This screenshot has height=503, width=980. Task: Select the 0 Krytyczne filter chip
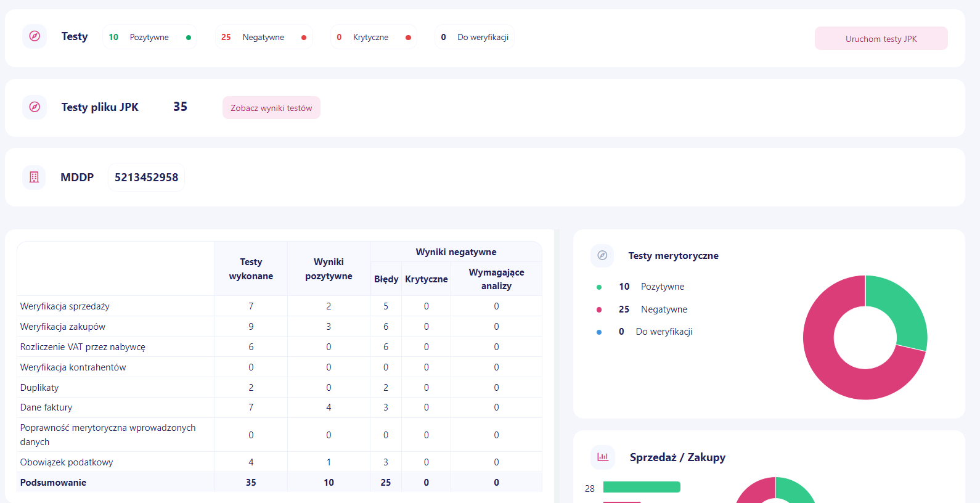(x=374, y=37)
